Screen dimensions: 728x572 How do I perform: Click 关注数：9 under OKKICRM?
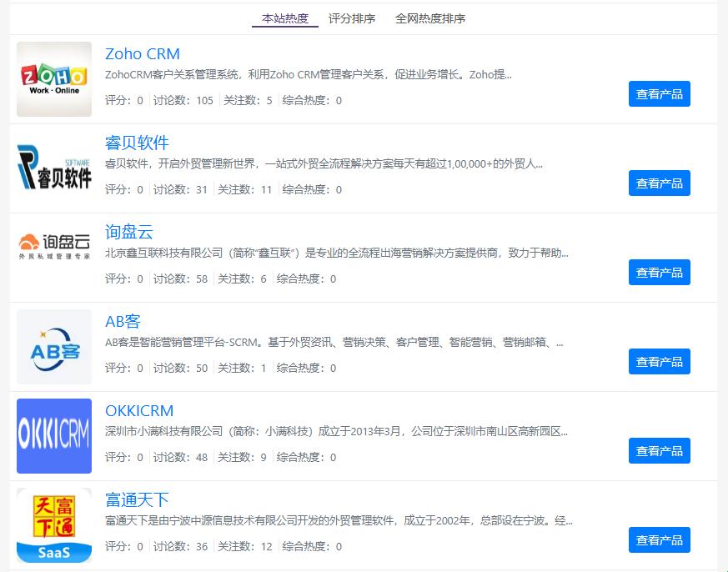pyautogui.click(x=242, y=457)
